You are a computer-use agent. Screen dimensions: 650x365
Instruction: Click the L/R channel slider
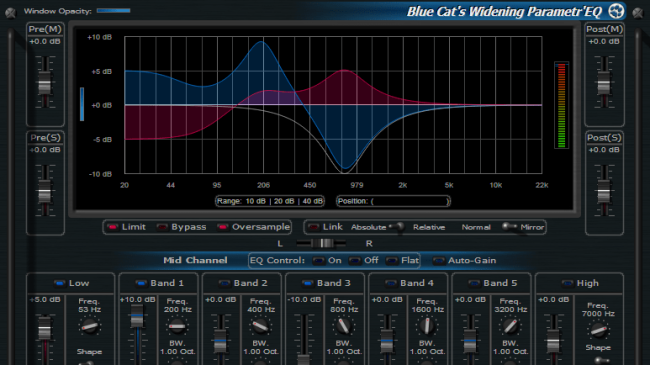[x=322, y=243]
